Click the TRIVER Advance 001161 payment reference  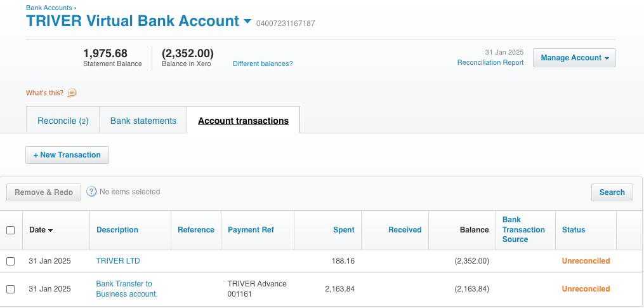[x=257, y=289]
